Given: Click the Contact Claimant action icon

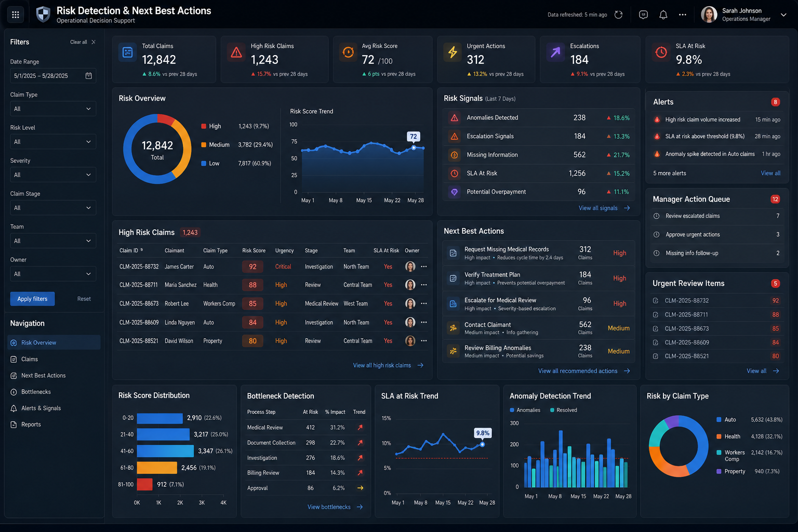Looking at the screenshot, I should coord(453,328).
